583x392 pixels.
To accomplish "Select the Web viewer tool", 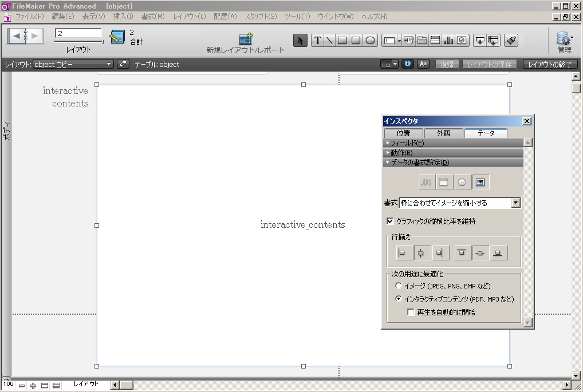I will pos(461,40).
